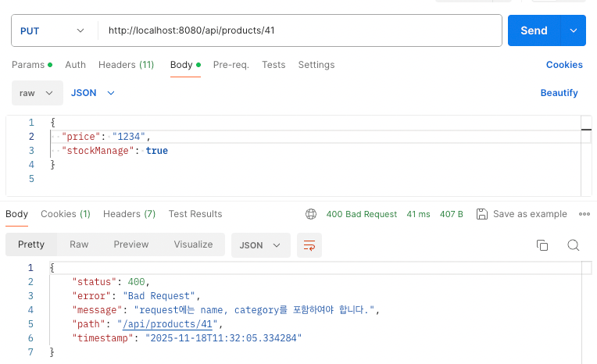Click the Save as example disk icon
Screen dimensions: 597x364
coord(482,214)
